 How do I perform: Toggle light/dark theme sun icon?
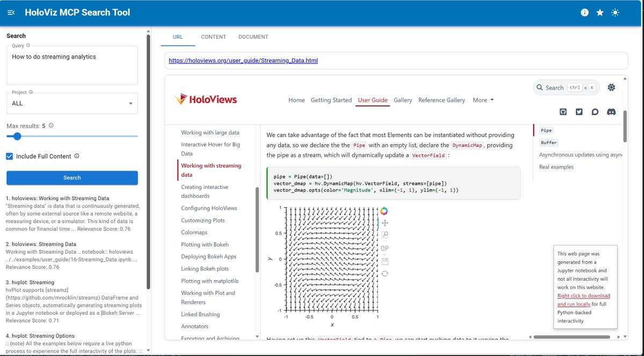615,13
